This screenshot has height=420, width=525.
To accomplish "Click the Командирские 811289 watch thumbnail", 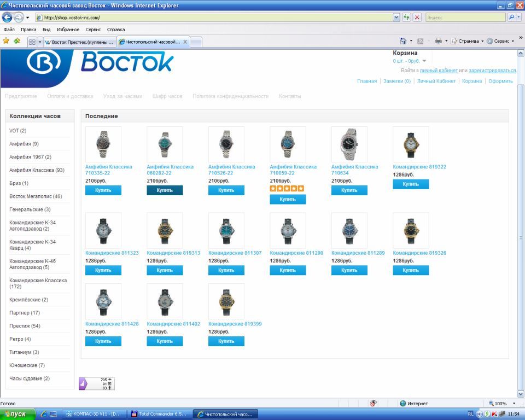I will pos(349,230).
